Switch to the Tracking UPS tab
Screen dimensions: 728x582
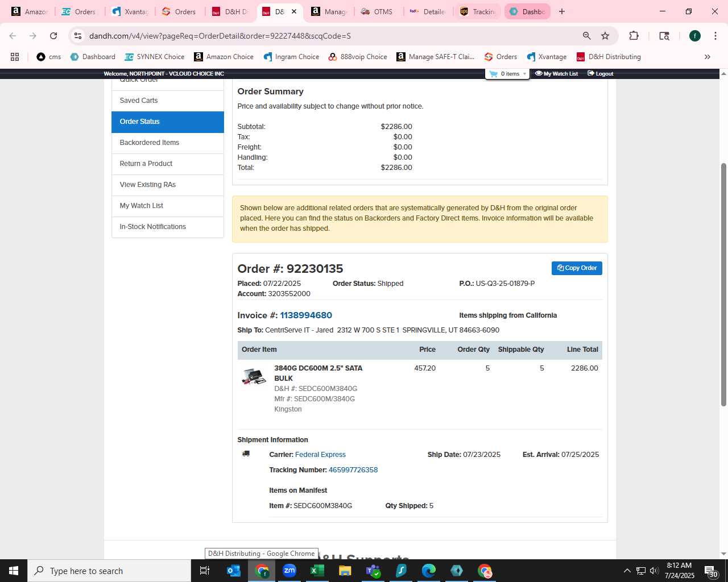click(478, 11)
